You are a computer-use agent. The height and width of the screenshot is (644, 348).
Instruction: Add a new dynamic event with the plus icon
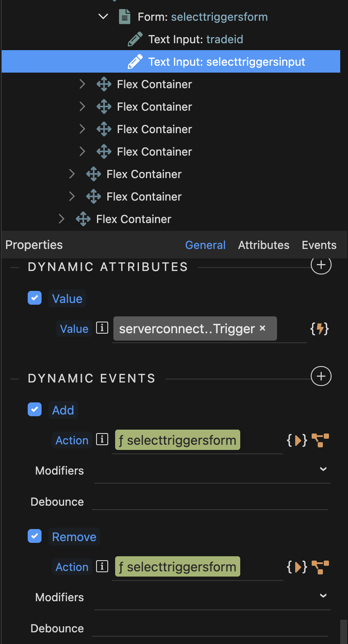pyautogui.click(x=321, y=376)
